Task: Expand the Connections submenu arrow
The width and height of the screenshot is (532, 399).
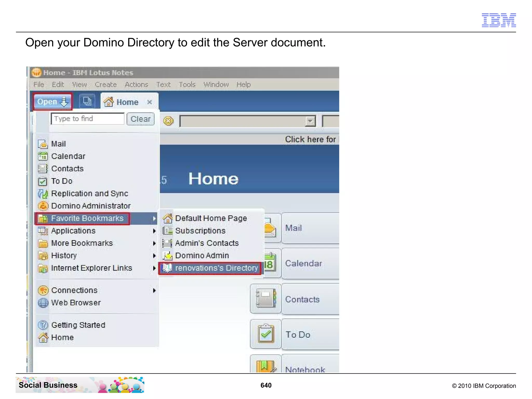Action: click(154, 290)
